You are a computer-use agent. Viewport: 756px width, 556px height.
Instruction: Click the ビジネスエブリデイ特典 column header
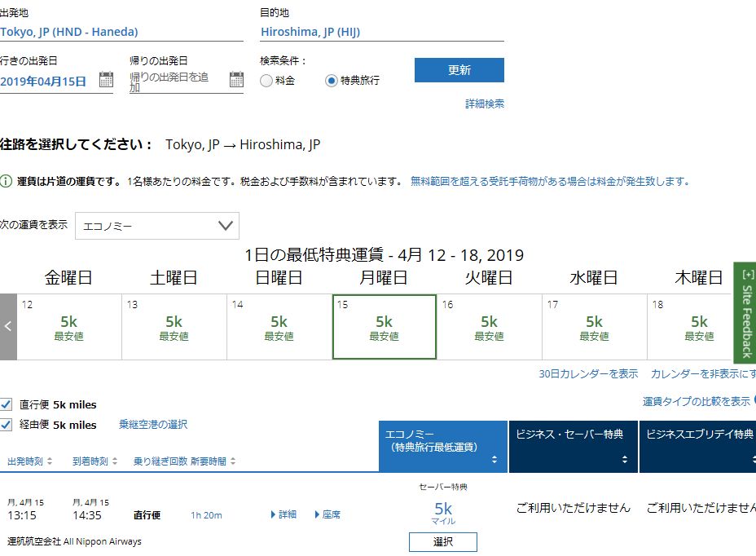(x=697, y=447)
